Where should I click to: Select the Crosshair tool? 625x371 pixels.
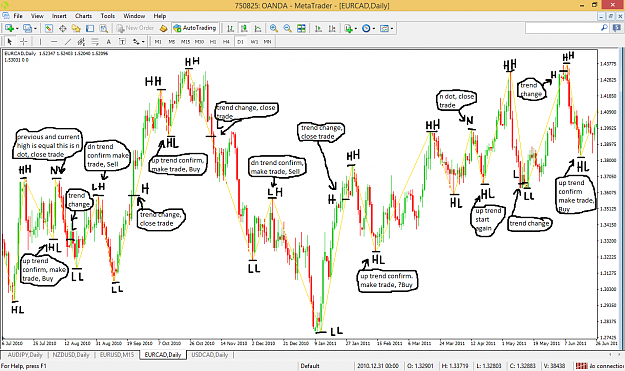point(24,41)
